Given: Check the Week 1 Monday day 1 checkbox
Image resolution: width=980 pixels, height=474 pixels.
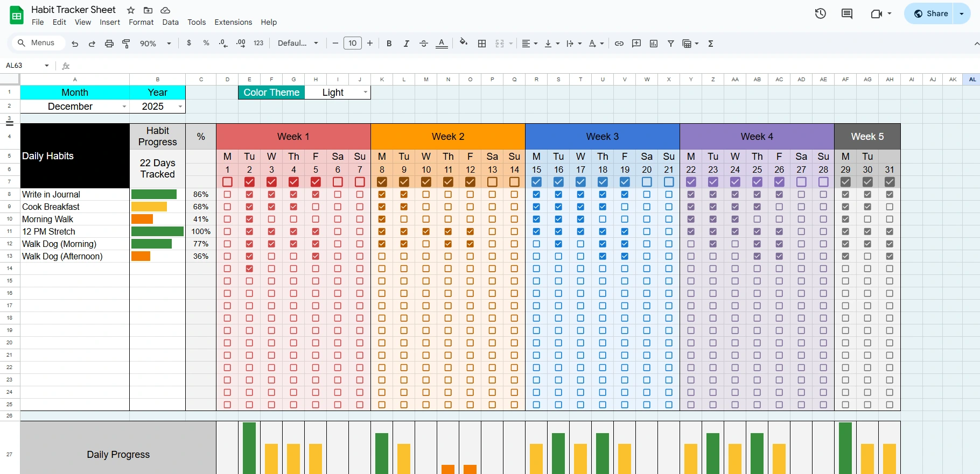Looking at the screenshot, I should [x=227, y=182].
